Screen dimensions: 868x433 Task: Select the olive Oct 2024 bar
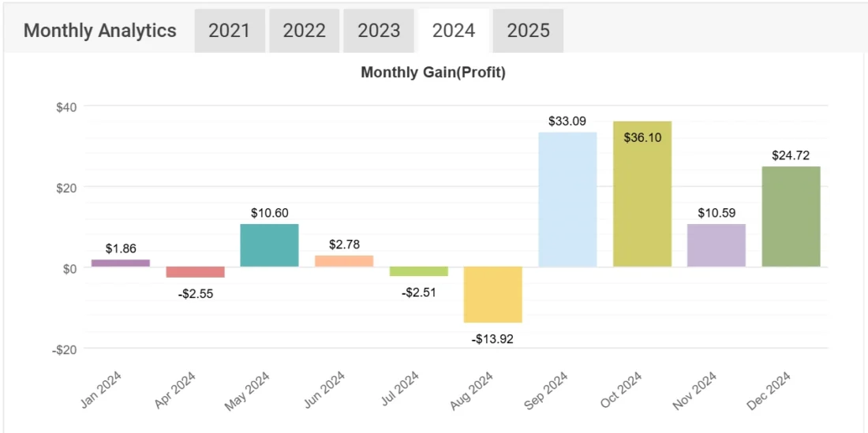pyautogui.click(x=642, y=194)
